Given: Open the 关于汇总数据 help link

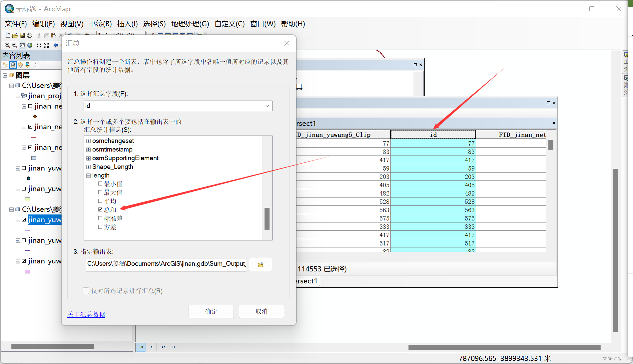Looking at the screenshot, I should 86,314.
